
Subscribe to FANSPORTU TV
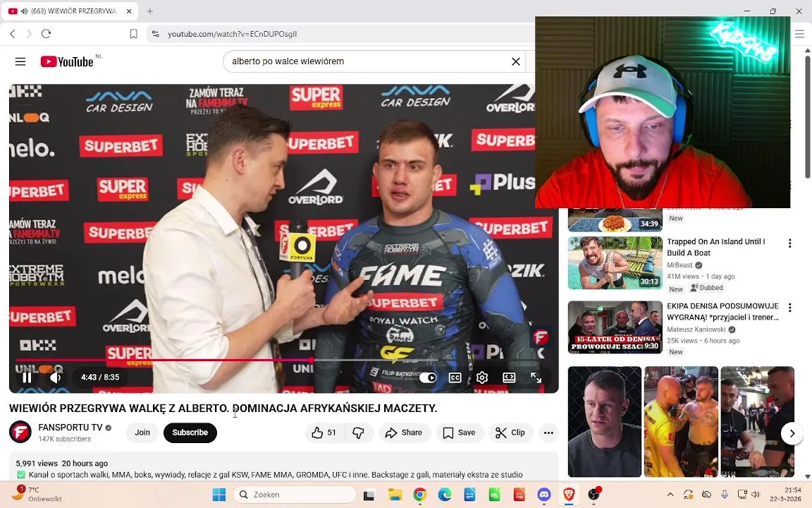tap(190, 433)
